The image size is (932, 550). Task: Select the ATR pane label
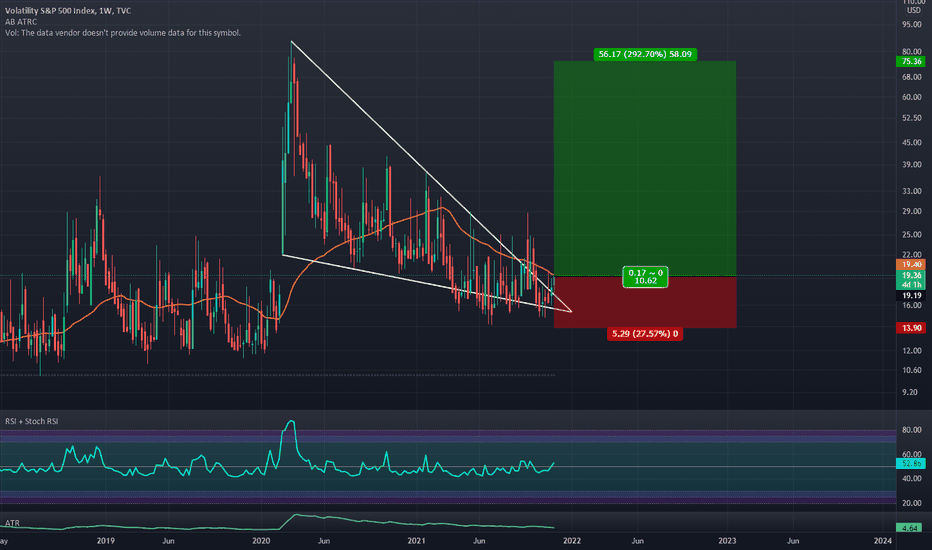coord(12,523)
